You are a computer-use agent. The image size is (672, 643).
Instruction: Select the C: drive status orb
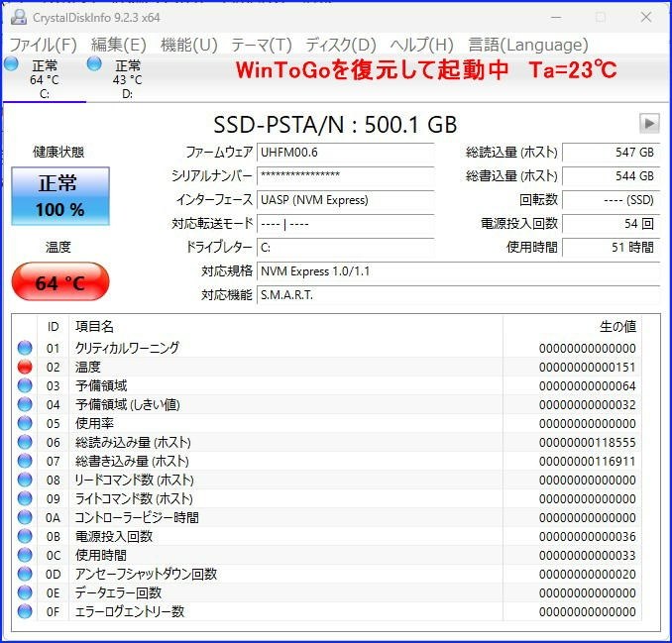coord(11,63)
